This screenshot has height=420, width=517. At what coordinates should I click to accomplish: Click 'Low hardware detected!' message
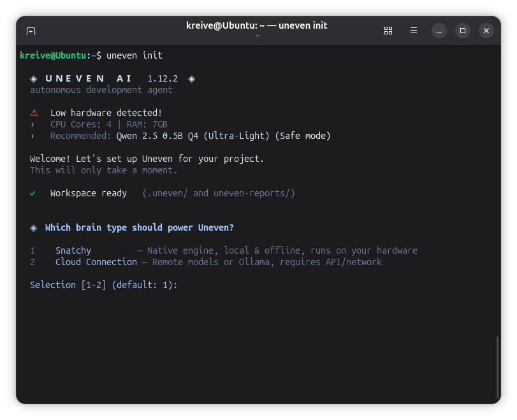(106, 113)
